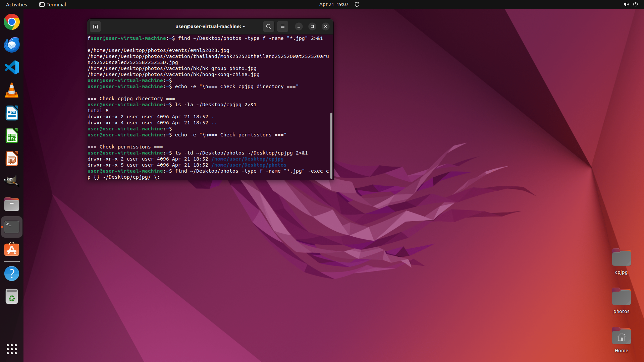Viewport: 644px width, 362px height.
Task: Click the terminal search icon
Action: [268, 26]
